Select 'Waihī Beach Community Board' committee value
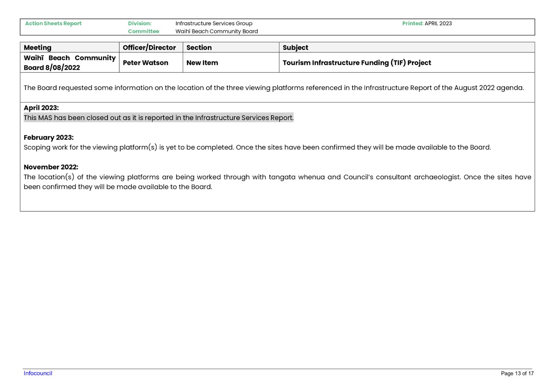The height and width of the screenshot is (392, 555). tap(217, 31)
